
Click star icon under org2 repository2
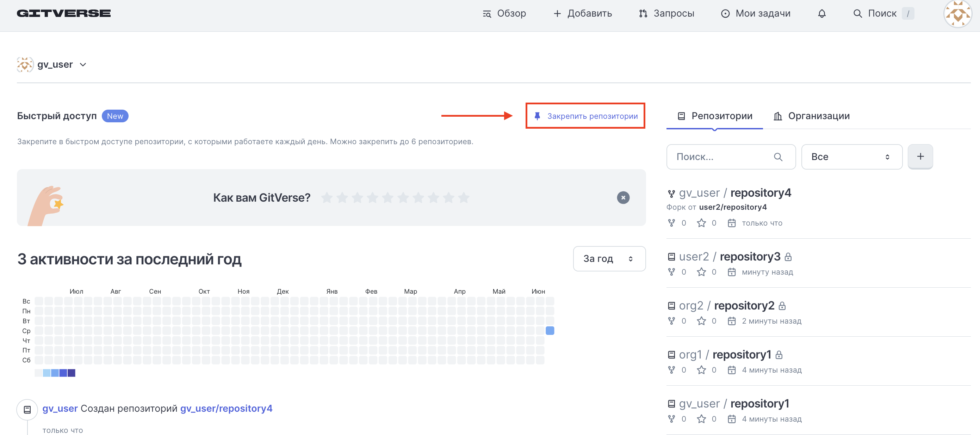point(701,321)
